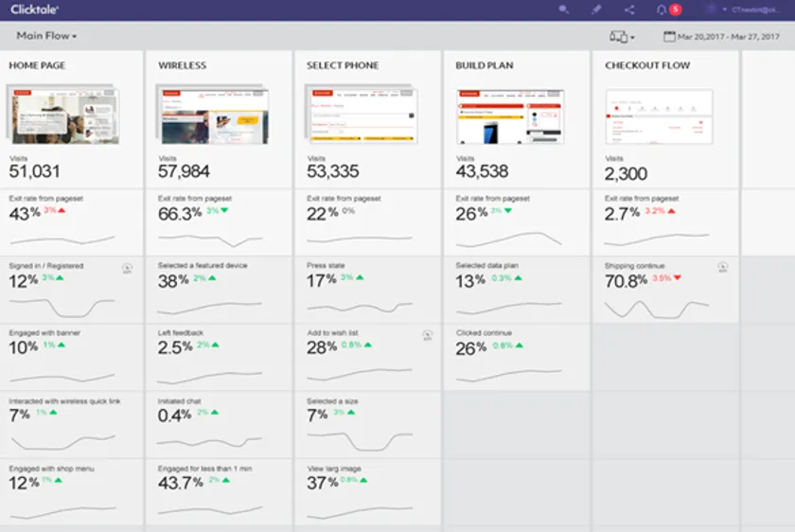Open the Select Phone screenshot thumbnail

click(x=361, y=115)
